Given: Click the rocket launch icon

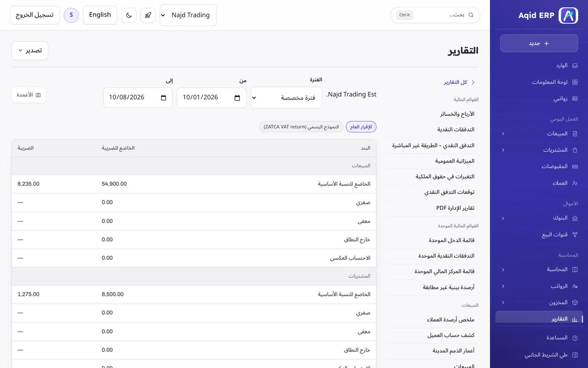Looking at the screenshot, I should point(148,15).
